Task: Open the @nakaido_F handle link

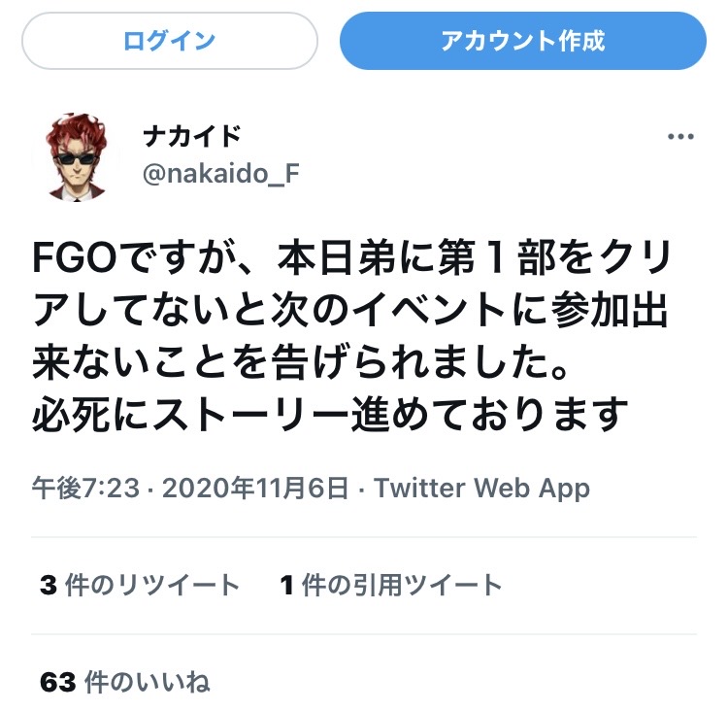Action: tap(221, 174)
